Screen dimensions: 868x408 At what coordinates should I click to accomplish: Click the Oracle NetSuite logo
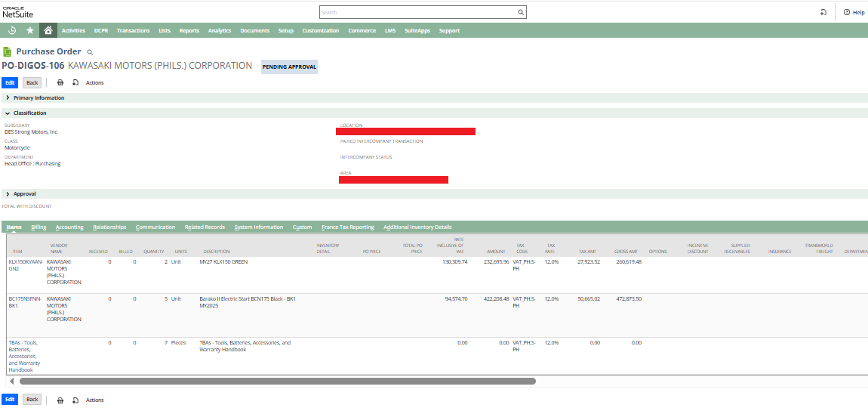[17, 12]
